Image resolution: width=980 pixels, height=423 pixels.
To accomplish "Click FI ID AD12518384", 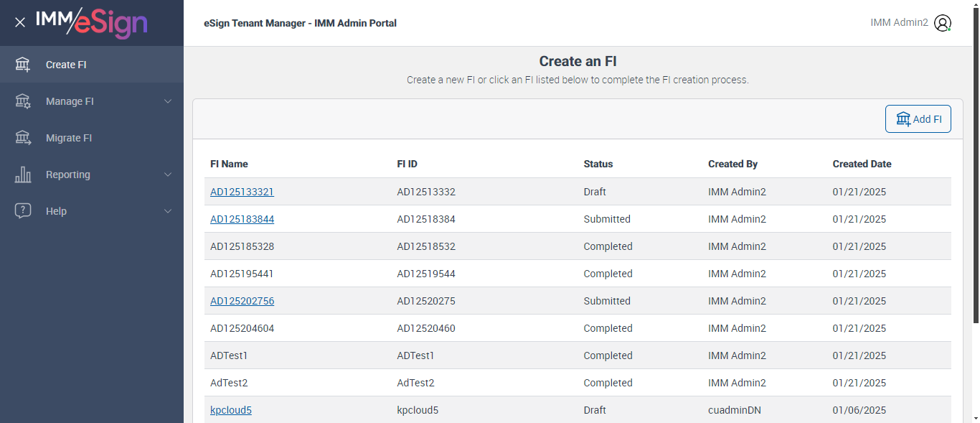I will point(426,219).
